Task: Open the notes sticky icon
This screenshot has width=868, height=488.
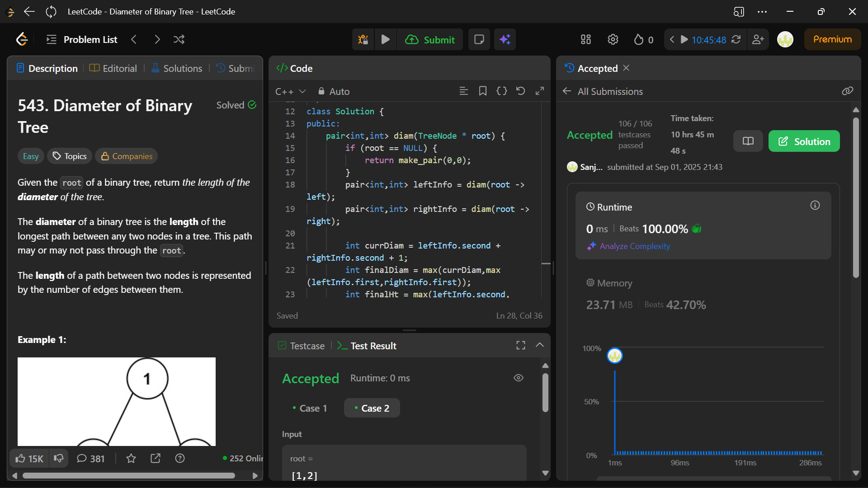Action: tap(479, 40)
